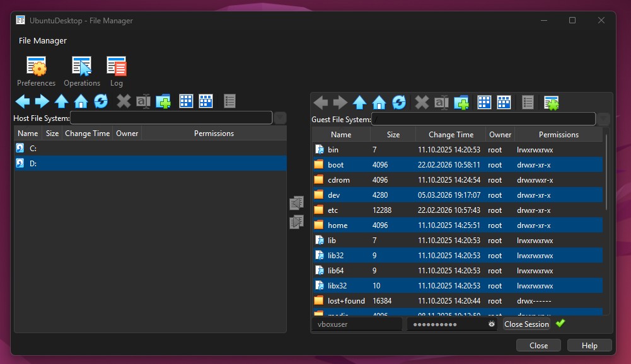Click the Help button
The image size is (631, 364).
tap(589, 345)
